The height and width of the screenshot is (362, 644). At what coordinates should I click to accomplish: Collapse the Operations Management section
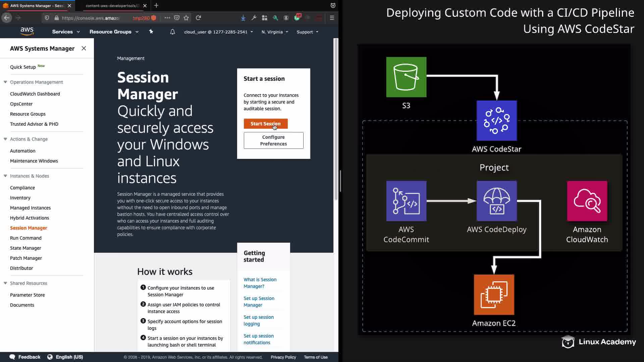point(5,82)
